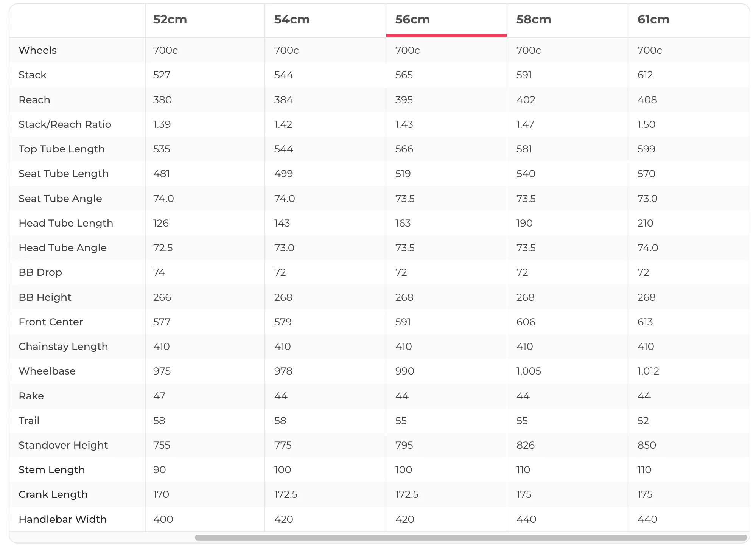Click the 172.5 crank length under 54cm
756x547 pixels.
coord(286,494)
